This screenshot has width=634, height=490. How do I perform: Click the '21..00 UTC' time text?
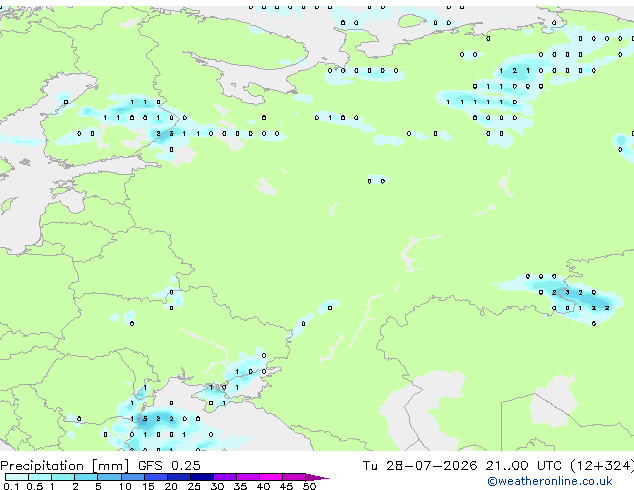click(524, 466)
